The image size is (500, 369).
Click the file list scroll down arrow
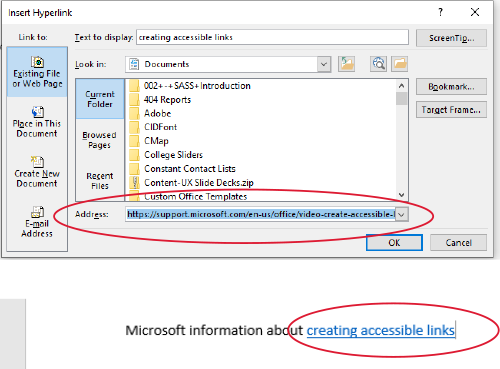pyautogui.click(x=402, y=195)
